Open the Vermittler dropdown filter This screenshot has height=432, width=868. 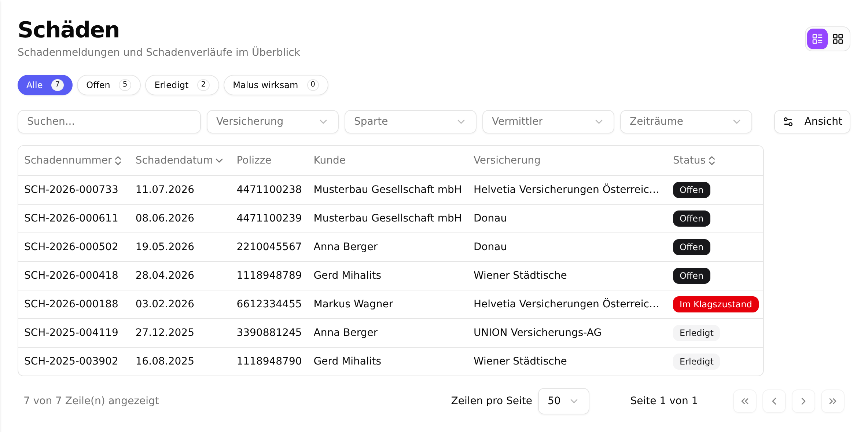click(548, 122)
